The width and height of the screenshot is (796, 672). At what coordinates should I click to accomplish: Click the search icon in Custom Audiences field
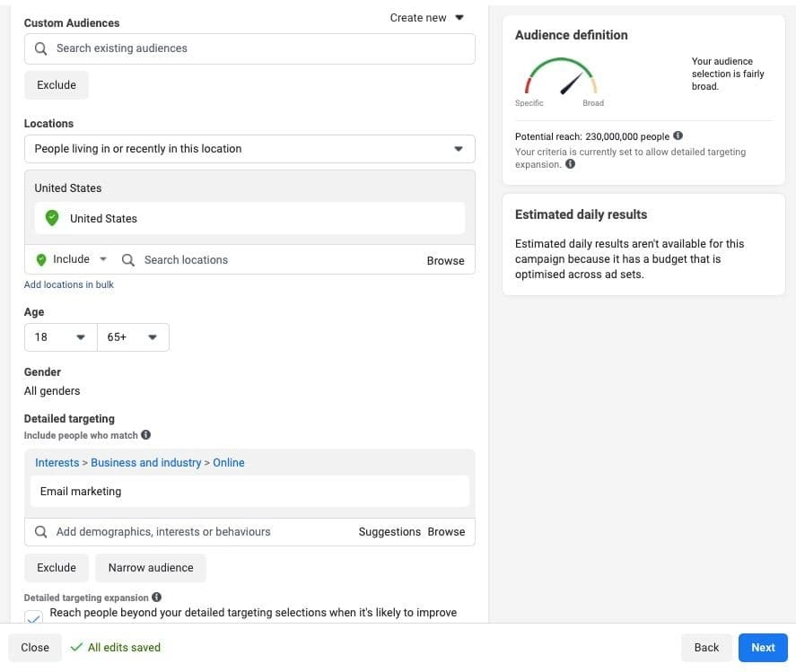pyautogui.click(x=40, y=48)
